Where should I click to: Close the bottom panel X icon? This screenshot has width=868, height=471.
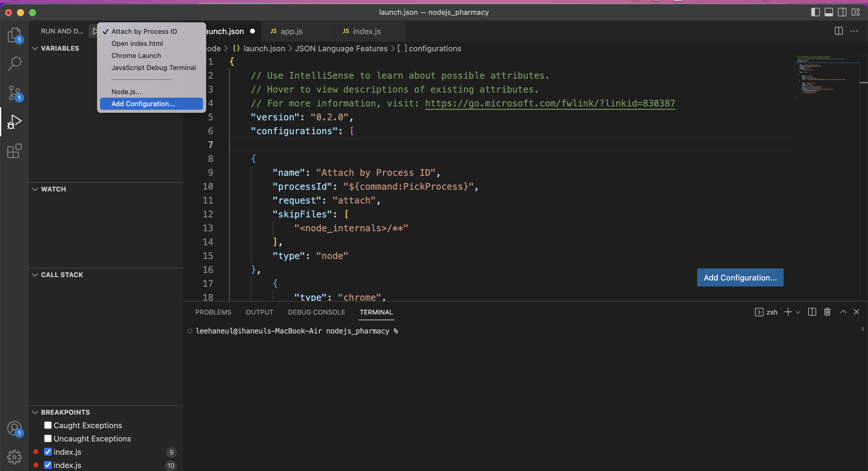857,312
